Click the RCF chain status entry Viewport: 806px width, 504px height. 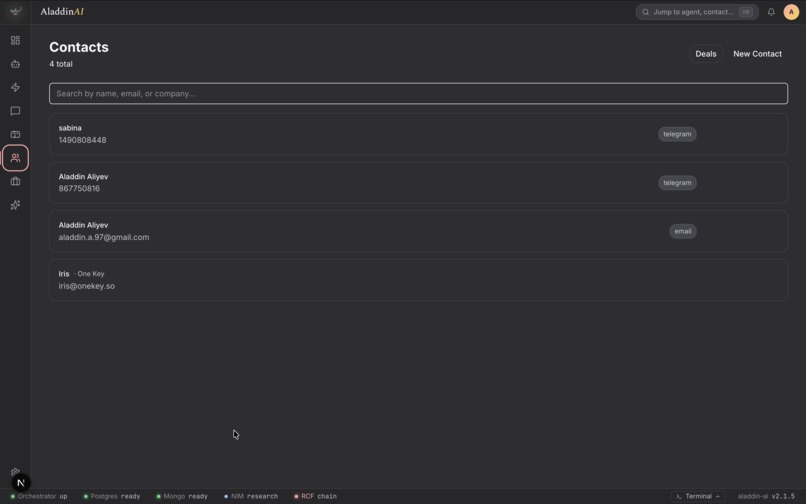point(316,496)
